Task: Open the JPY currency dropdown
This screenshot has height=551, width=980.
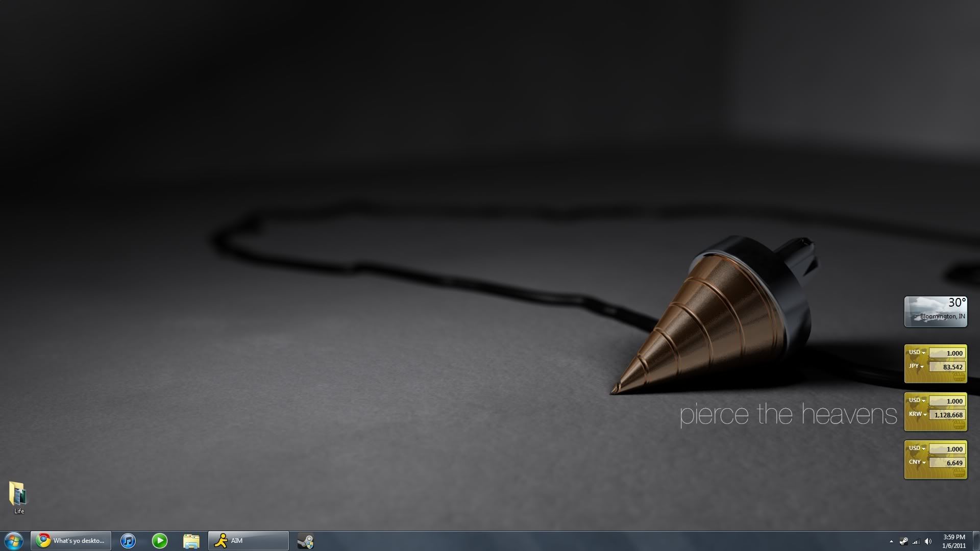Action: click(917, 366)
